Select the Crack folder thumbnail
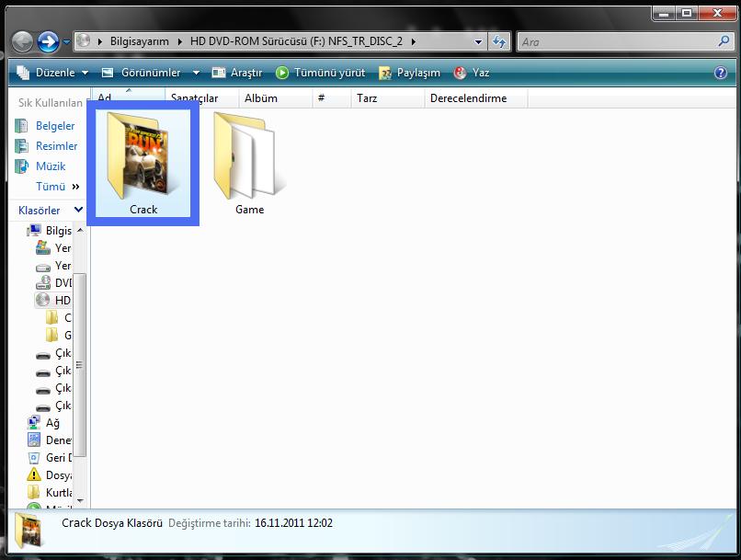This screenshot has width=741, height=560. pyautogui.click(x=143, y=163)
